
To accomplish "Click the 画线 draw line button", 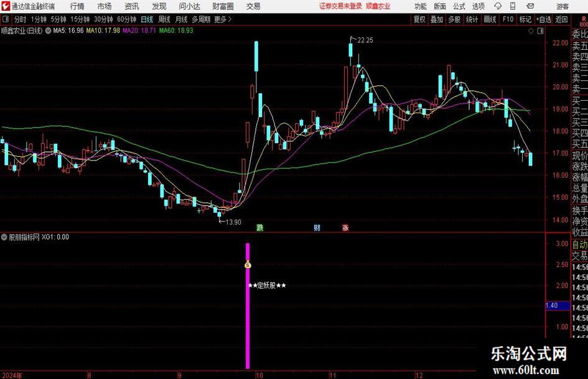I will [x=490, y=19].
